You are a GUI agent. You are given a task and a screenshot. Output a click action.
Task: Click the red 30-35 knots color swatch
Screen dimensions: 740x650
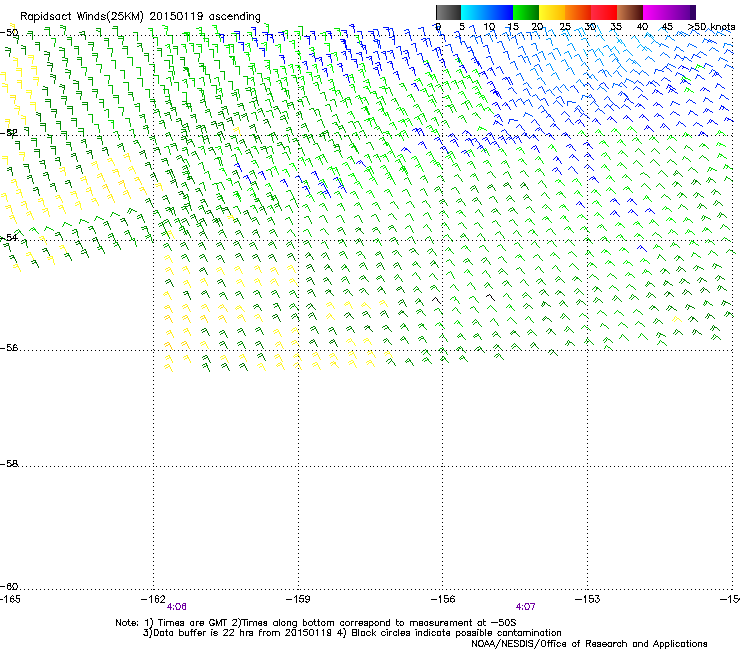(x=604, y=12)
